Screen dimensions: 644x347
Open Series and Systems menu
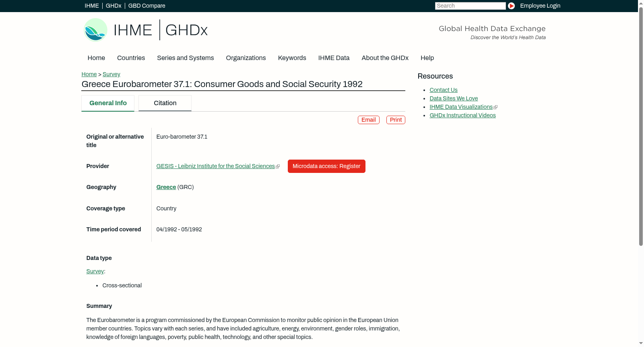tap(185, 58)
